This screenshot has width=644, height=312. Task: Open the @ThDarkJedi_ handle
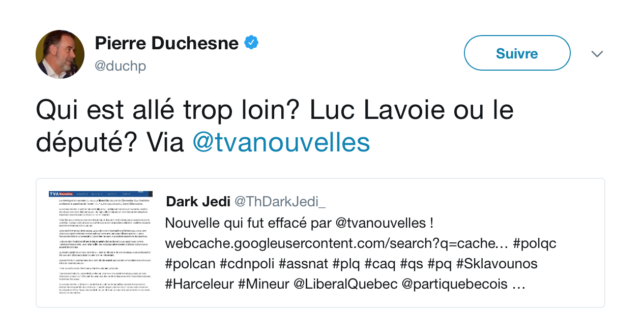279,202
